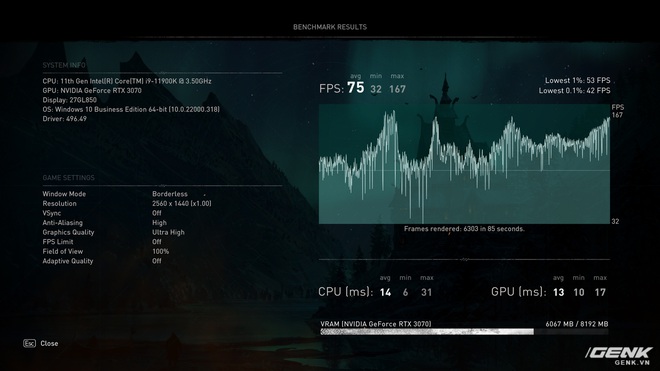This screenshot has width=660, height=371.
Task: Click the Lowest 1% FPS reading
Action: point(578,80)
